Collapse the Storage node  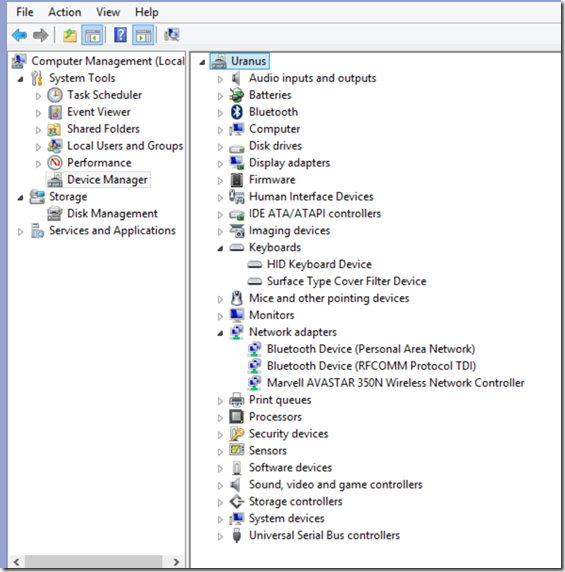click(21, 198)
